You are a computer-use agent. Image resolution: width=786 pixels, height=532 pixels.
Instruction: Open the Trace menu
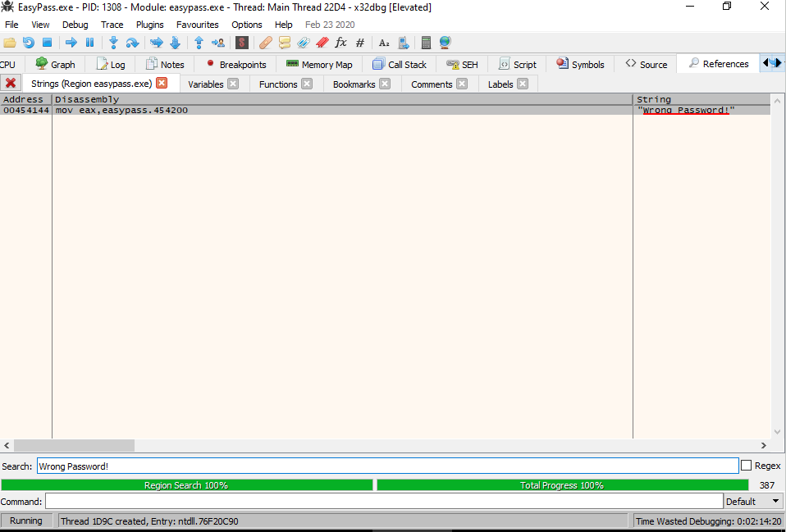click(112, 25)
